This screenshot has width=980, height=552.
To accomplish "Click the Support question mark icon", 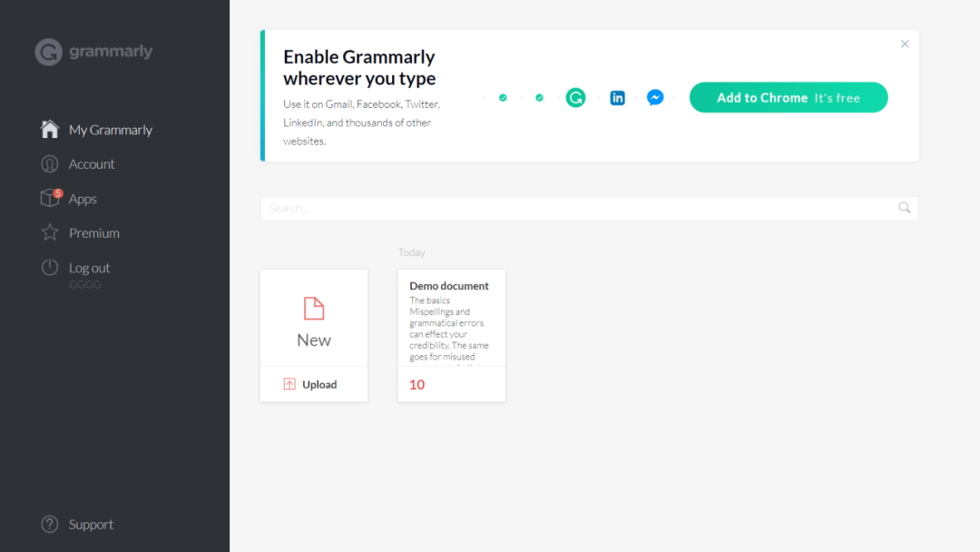I will click(x=50, y=524).
